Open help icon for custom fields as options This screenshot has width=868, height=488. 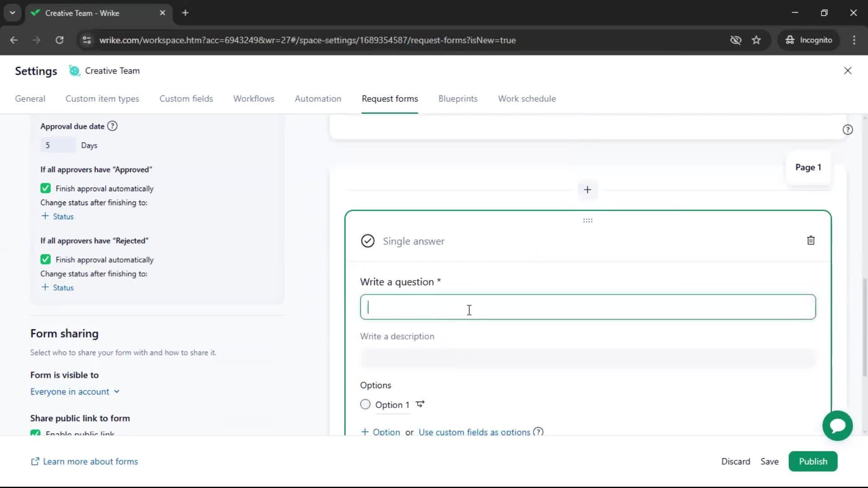coord(538,432)
